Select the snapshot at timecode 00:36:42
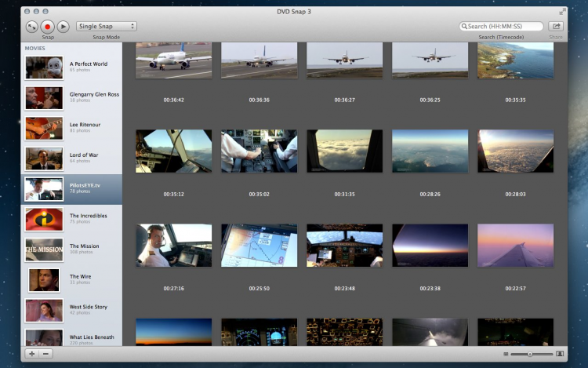 tap(173, 60)
